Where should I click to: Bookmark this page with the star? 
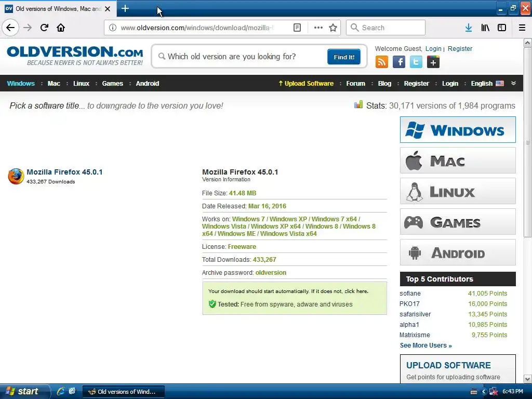333,28
